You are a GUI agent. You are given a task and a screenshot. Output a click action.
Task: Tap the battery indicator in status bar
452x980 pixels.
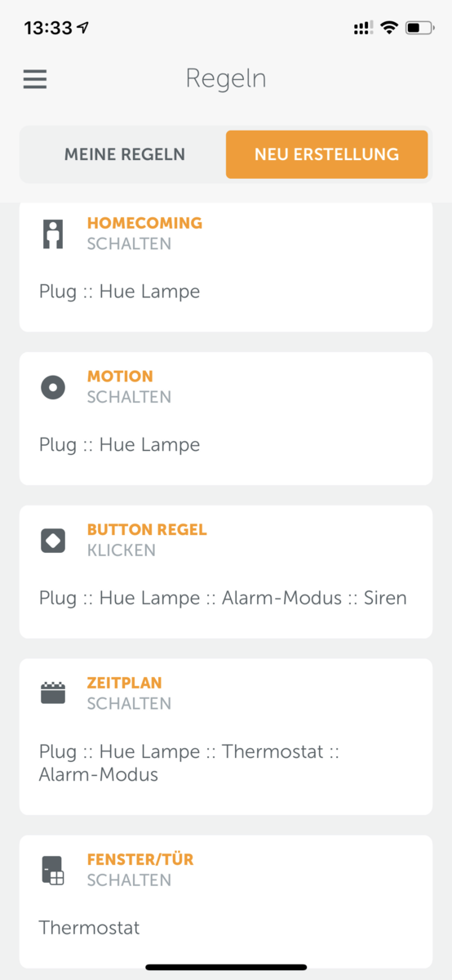click(419, 28)
